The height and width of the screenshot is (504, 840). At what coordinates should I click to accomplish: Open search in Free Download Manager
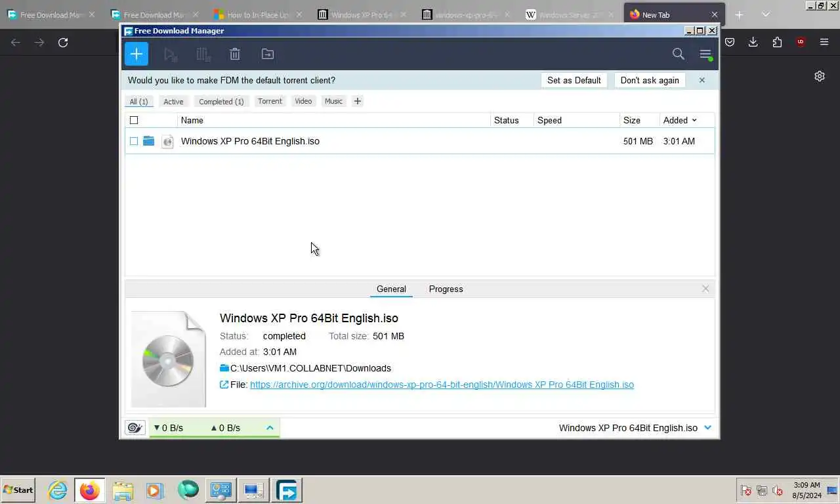click(679, 54)
